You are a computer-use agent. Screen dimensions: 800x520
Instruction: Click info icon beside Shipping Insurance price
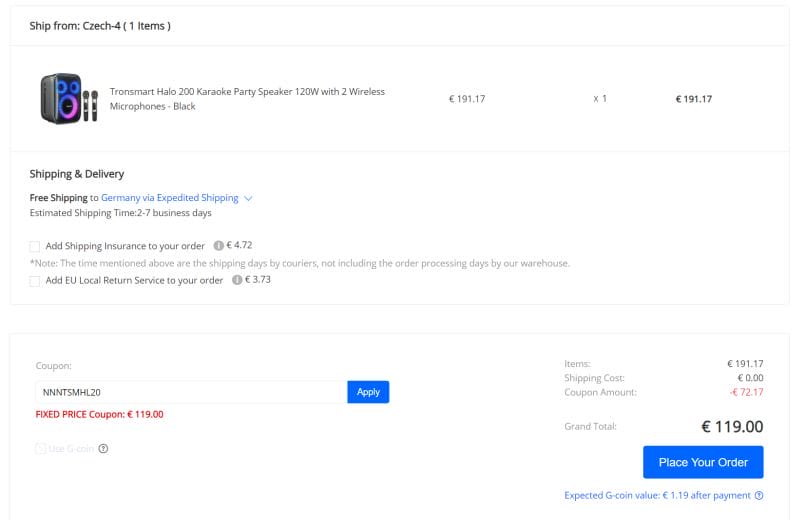pos(218,245)
